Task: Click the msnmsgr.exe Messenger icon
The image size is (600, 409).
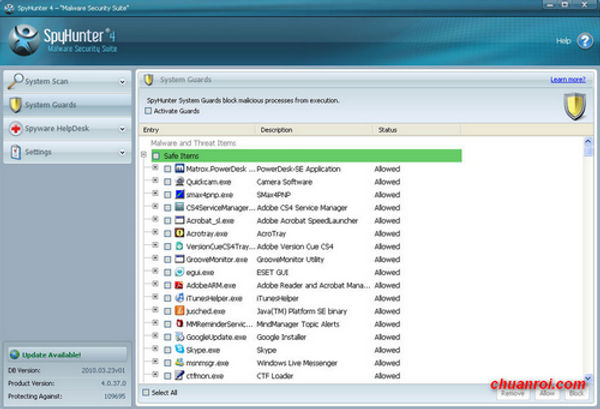Action: (x=179, y=362)
